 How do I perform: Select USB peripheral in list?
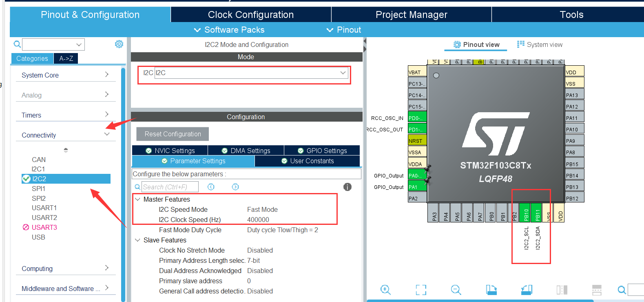pos(38,237)
